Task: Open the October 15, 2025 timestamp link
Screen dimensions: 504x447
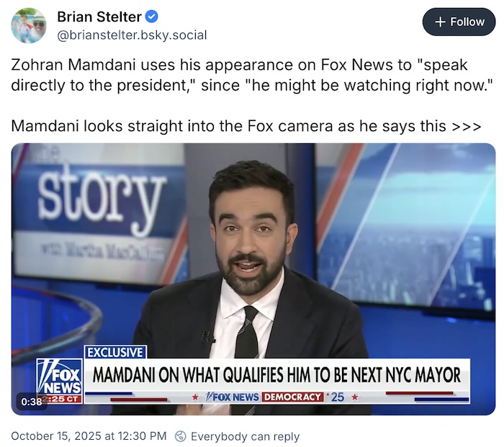Action: click(x=89, y=436)
